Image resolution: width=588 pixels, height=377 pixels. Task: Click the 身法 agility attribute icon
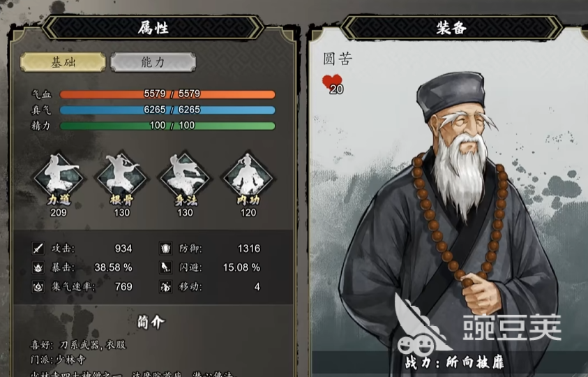coord(185,176)
